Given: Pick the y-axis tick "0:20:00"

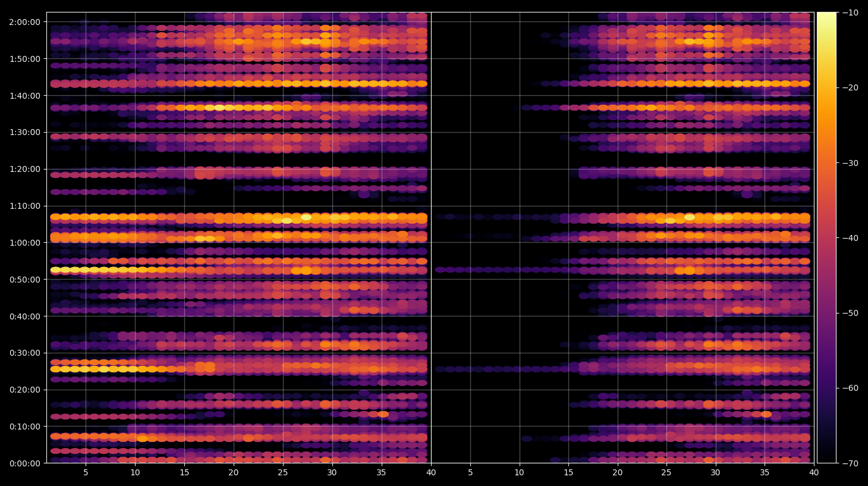Looking at the screenshot, I should click(x=25, y=390).
